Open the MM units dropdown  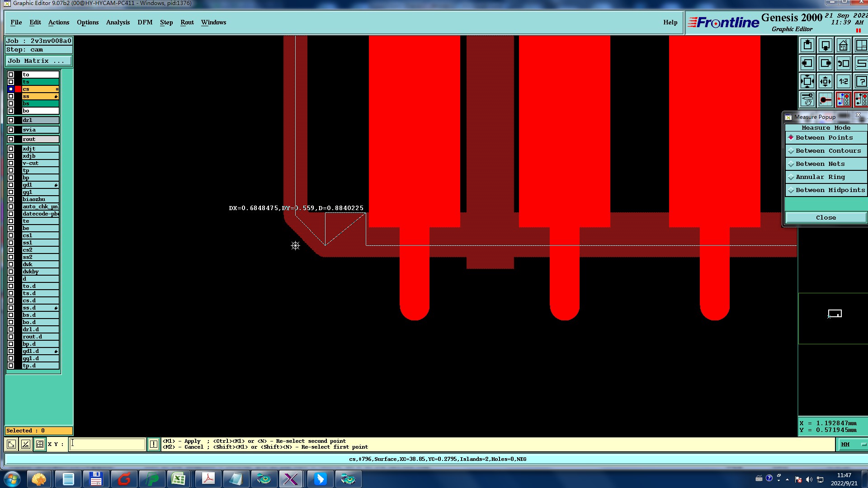coord(853,445)
